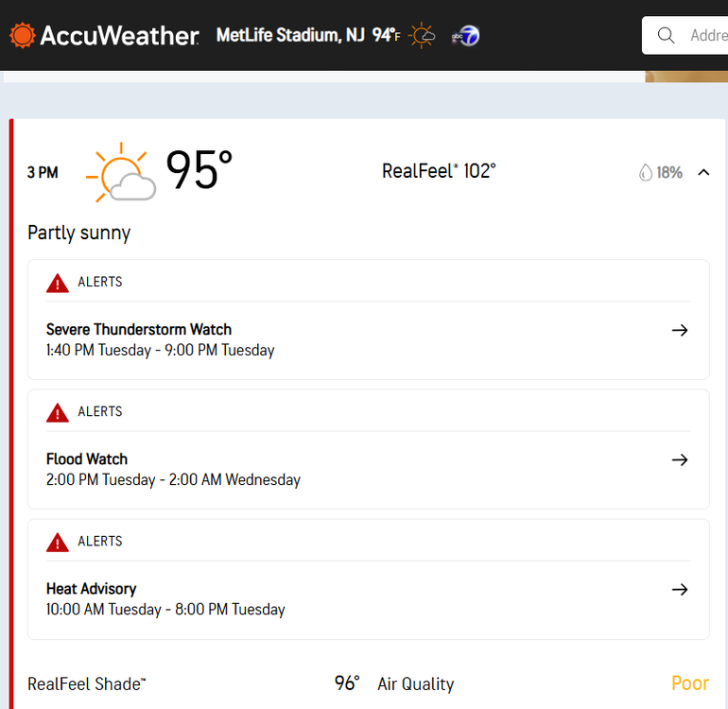Click the partly sunny icon in header
Screen dimensions: 728x709
pyautogui.click(x=422, y=35)
